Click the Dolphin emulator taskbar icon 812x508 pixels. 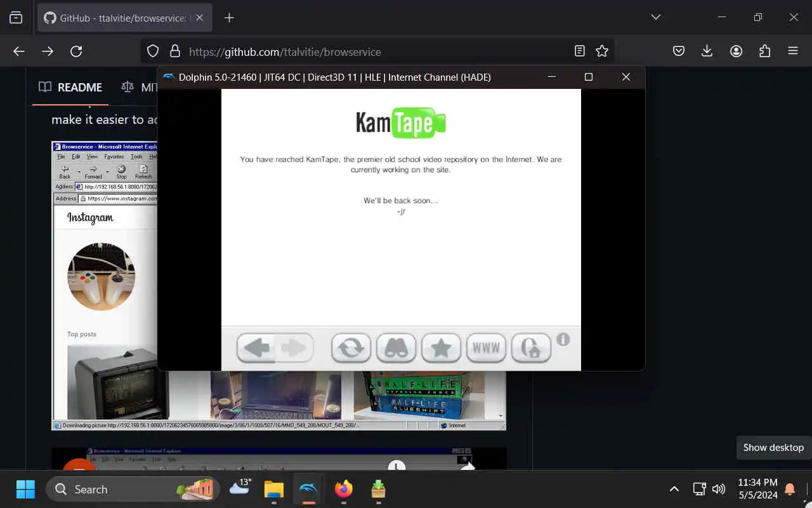click(308, 489)
